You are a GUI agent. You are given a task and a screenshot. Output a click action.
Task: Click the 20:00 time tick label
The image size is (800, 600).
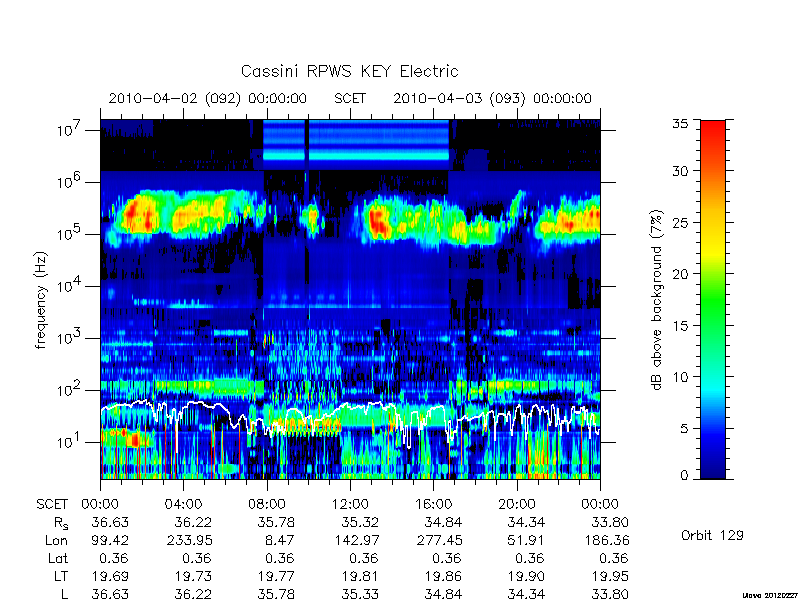517,504
